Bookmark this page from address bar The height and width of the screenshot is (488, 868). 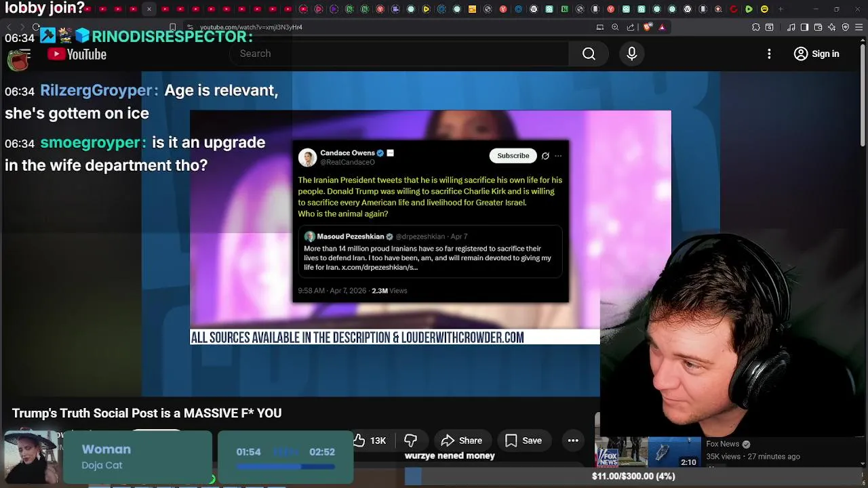coord(172,27)
